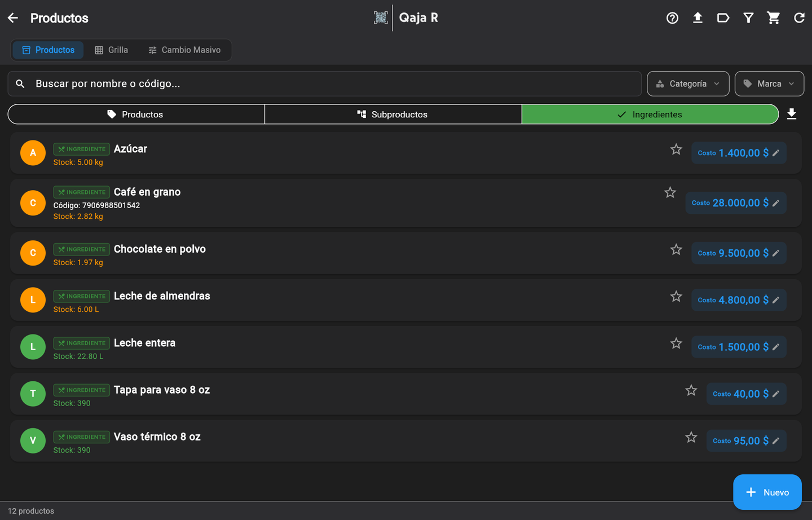Toggle favorite star for Azúcar
This screenshot has width=812, height=520.
coord(676,149)
